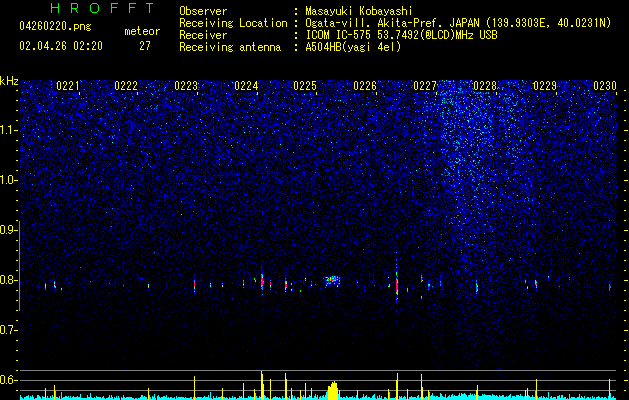Click the Observer label
629x400 pixels.
203,11
